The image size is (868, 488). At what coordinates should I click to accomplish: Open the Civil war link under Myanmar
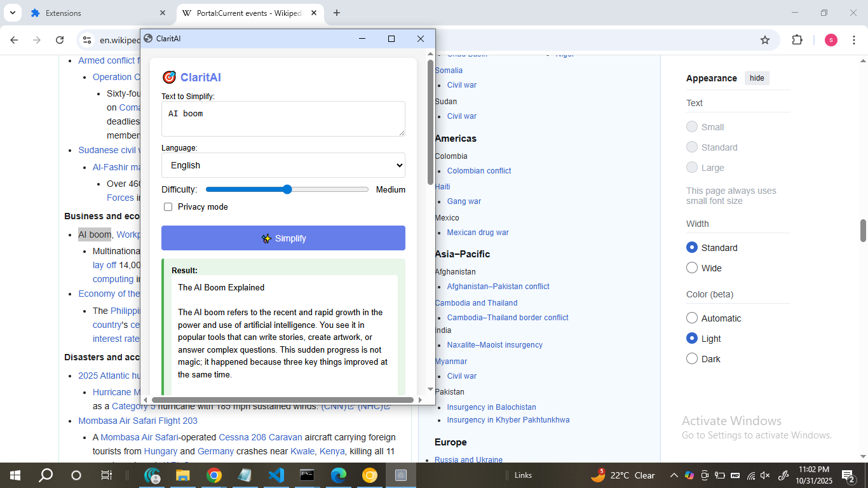[x=461, y=376]
